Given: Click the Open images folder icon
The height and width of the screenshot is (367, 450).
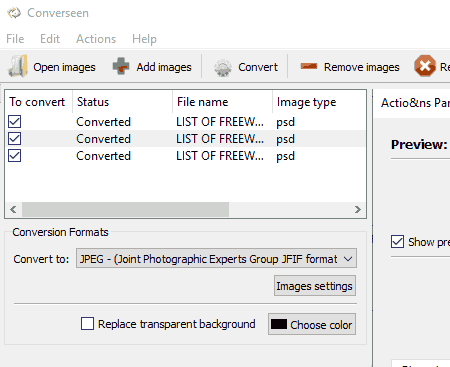Looking at the screenshot, I should pyautogui.click(x=18, y=66).
